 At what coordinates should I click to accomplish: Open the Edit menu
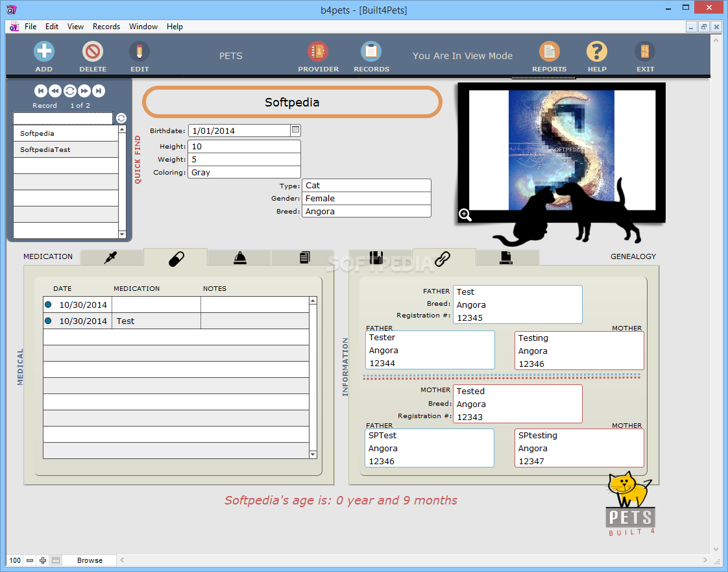pos(51,27)
